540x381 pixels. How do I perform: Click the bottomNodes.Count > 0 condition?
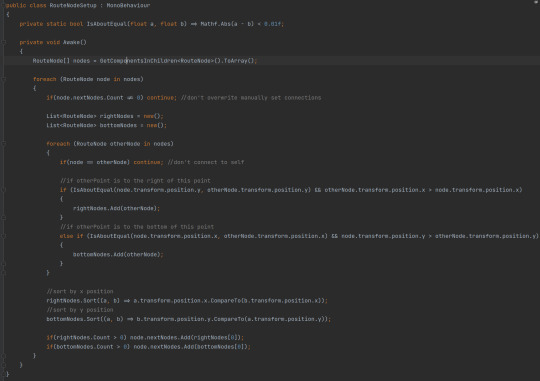point(93,347)
